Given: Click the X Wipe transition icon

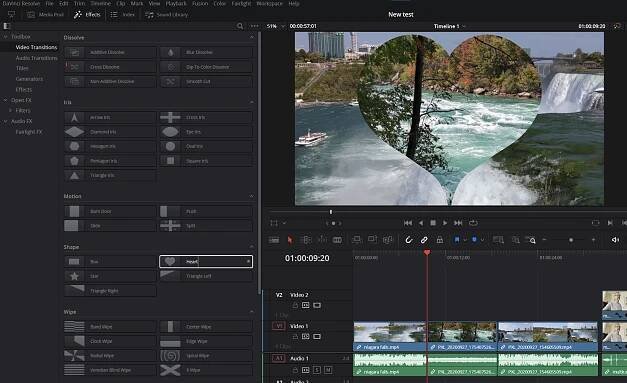Looking at the screenshot, I should click(x=170, y=370).
